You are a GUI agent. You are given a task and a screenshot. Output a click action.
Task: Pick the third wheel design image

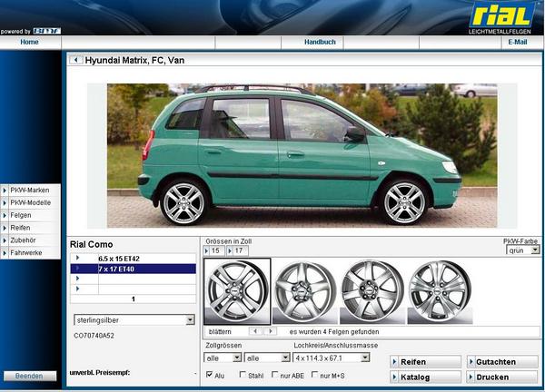click(372, 291)
